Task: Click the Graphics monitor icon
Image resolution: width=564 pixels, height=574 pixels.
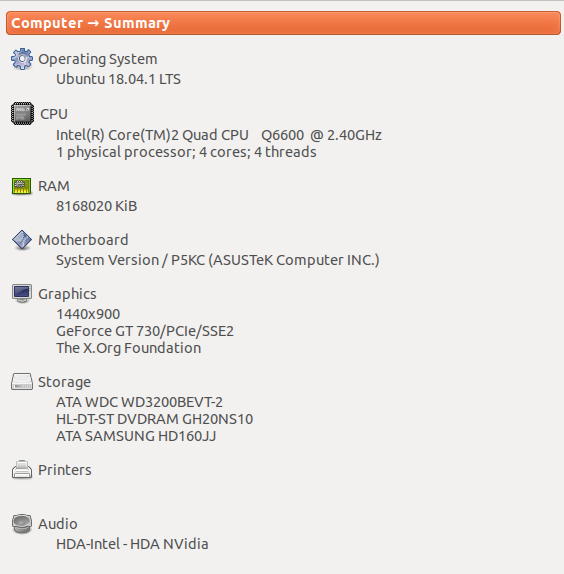Action: (x=22, y=294)
